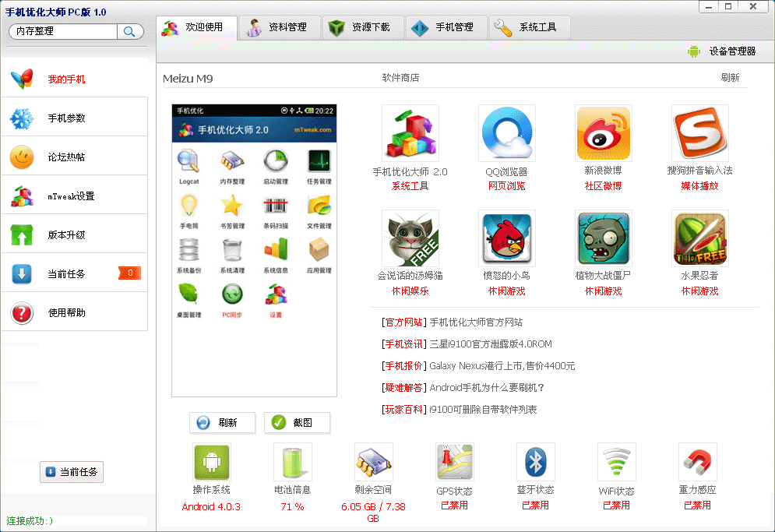The height and width of the screenshot is (532, 775).
Task: Click the 剩余空间 storage icon
Action: [374, 462]
